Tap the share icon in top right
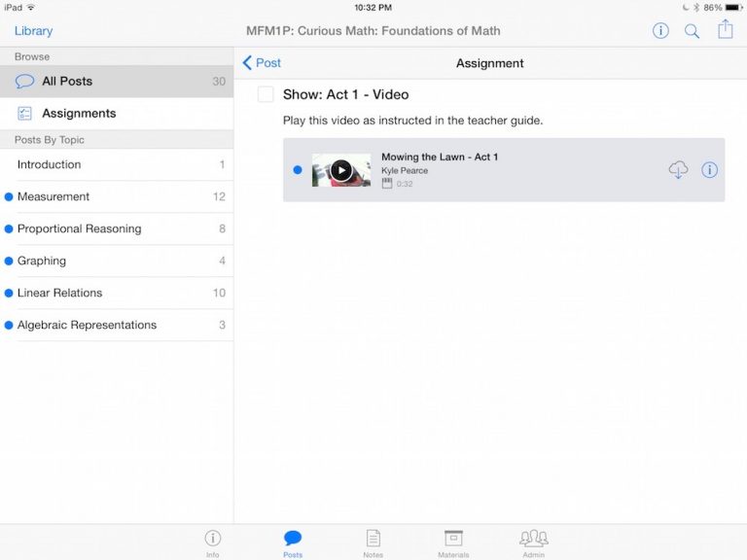 coord(725,30)
